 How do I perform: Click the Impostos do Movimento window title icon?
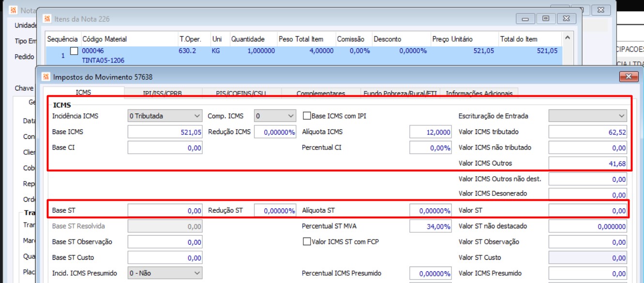click(46, 76)
